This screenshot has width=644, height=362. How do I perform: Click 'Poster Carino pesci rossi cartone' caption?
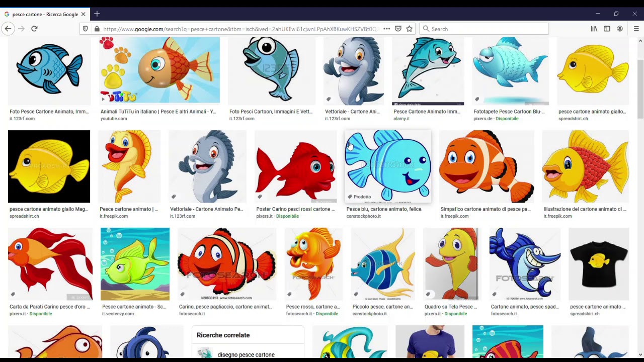[x=295, y=209]
